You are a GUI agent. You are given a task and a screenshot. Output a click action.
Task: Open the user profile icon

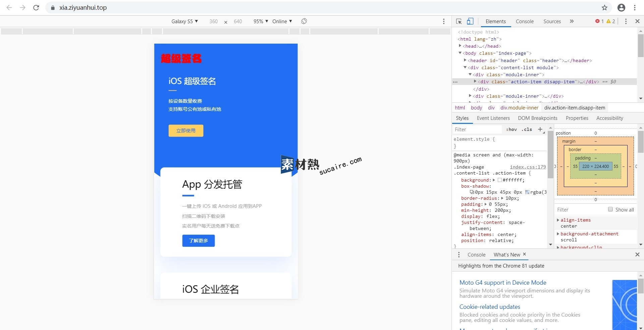point(621,7)
